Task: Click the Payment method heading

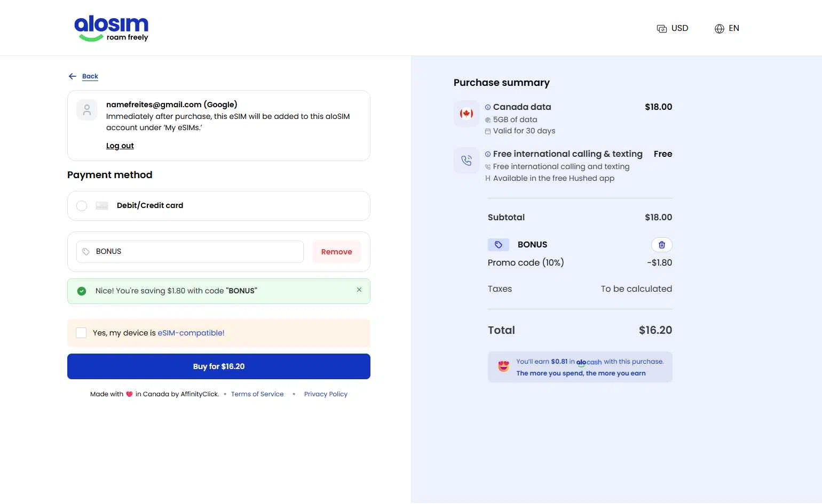Action: (110, 175)
